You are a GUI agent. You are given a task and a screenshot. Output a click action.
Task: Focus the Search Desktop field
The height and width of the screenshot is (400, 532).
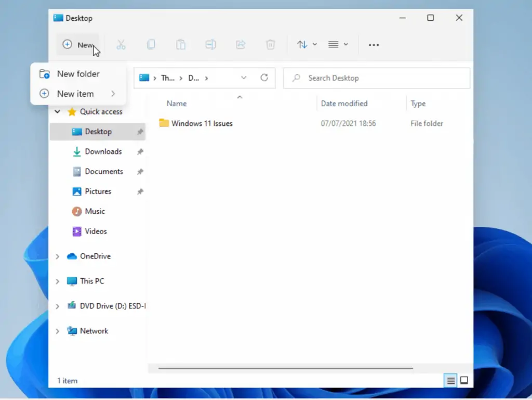click(x=377, y=78)
